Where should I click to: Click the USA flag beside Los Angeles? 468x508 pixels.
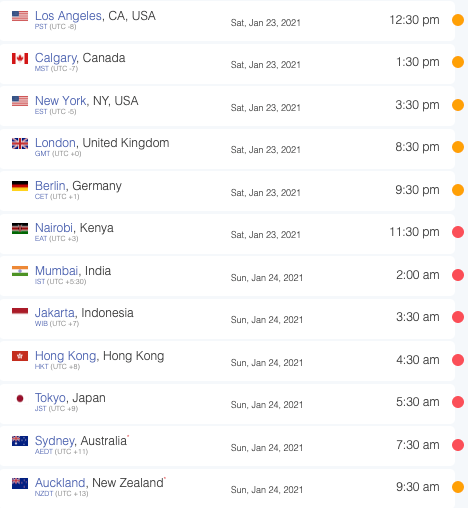tap(20, 16)
